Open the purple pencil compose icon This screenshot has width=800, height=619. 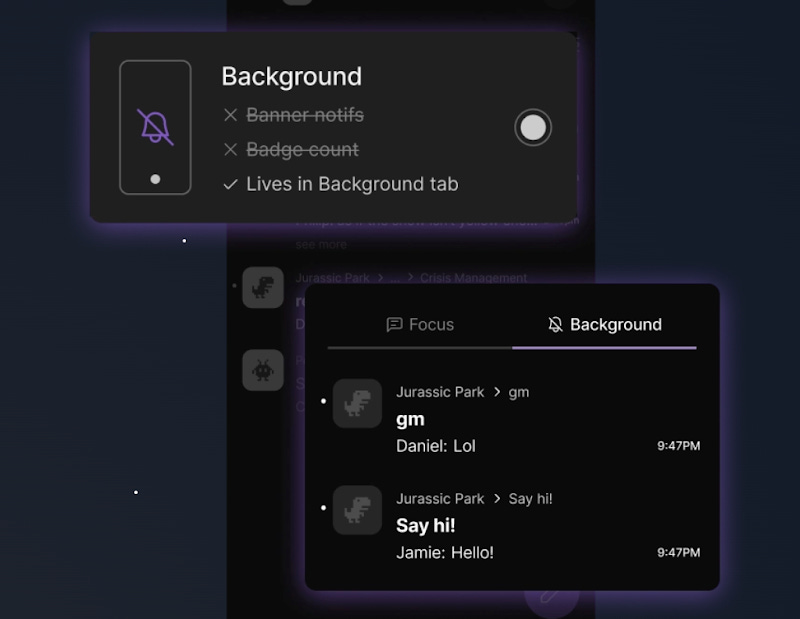pyautogui.click(x=548, y=597)
